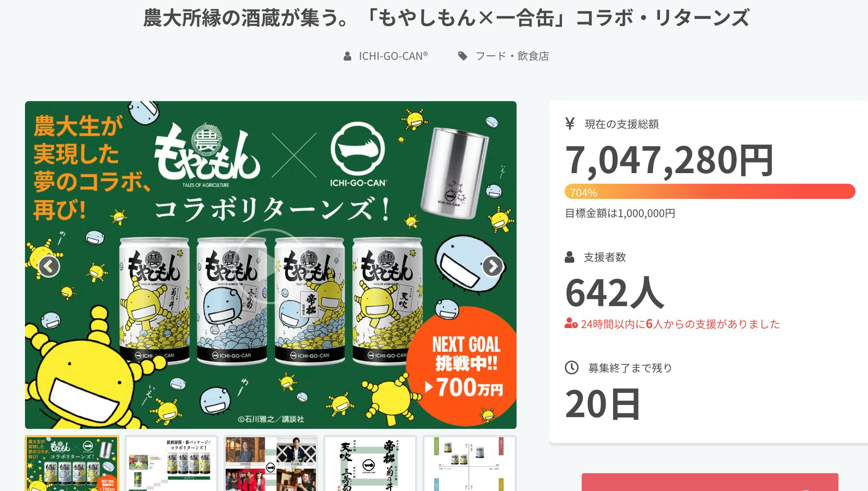Open the ICHI-GO-CAN® owner link
The image size is (868, 491).
(393, 56)
